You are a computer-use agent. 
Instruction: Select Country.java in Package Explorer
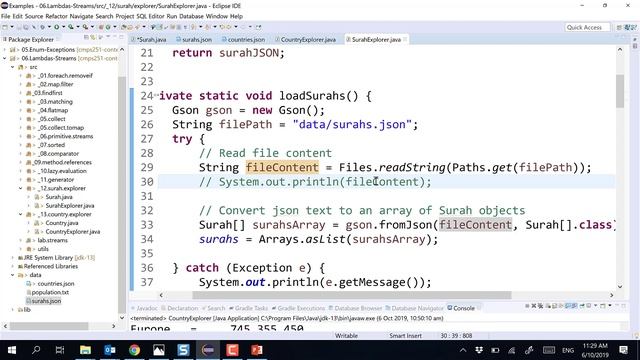(62, 223)
